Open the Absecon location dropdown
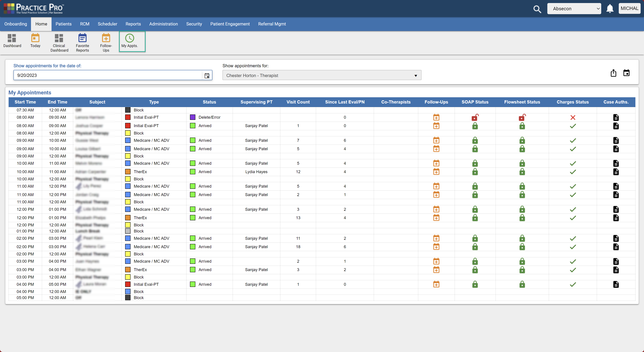Viewport: 644px width, 352px height. click(x=574, y=8)
